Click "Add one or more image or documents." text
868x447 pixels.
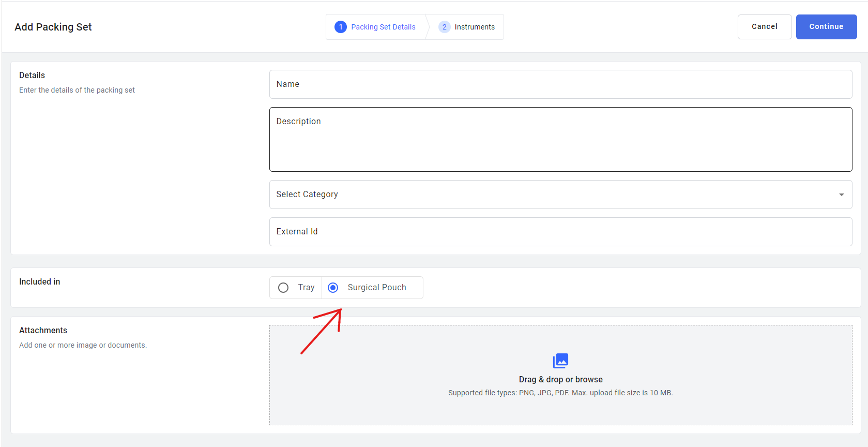coord(83,345)
